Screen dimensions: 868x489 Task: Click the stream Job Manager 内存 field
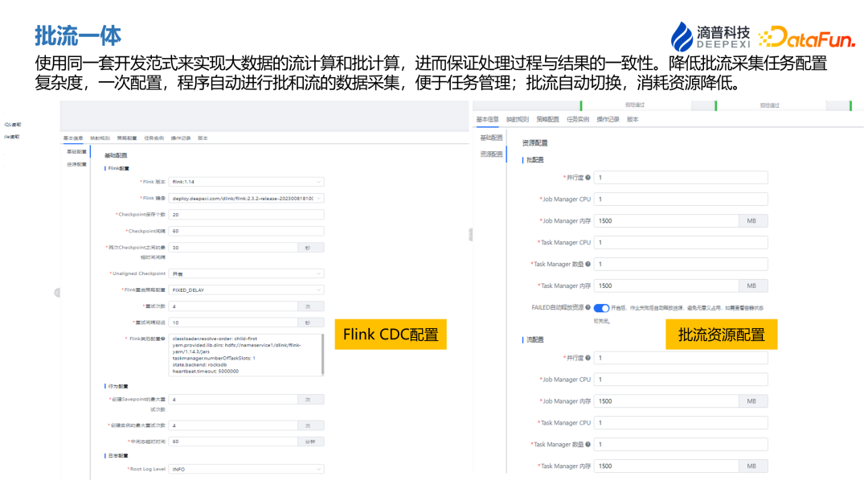pos(666,401)
